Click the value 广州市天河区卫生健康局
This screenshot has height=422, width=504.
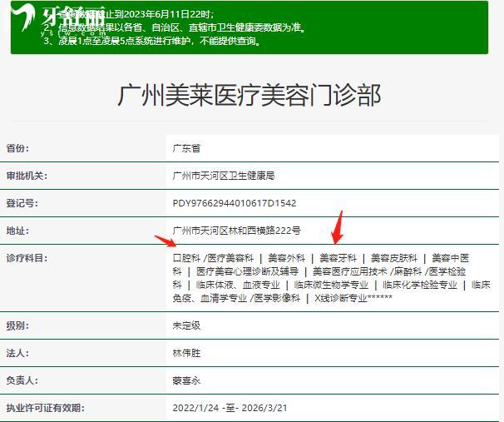point(224,176)
